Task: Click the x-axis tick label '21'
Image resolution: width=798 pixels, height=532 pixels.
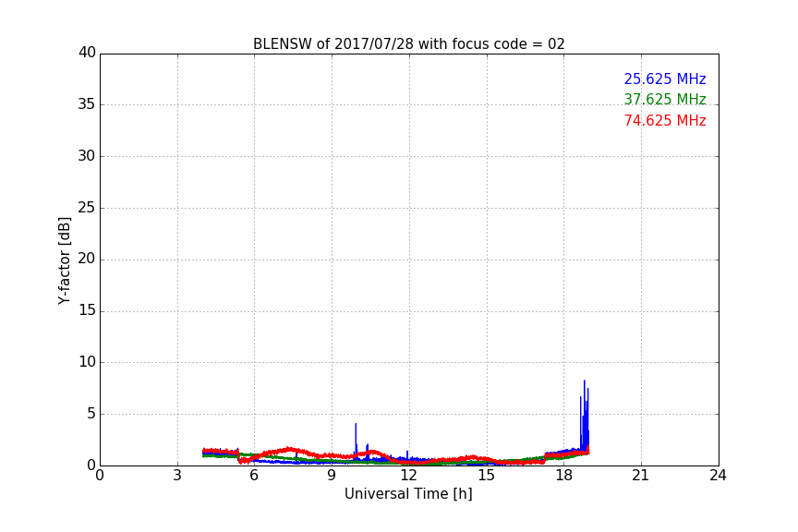Action: point(641,476)
